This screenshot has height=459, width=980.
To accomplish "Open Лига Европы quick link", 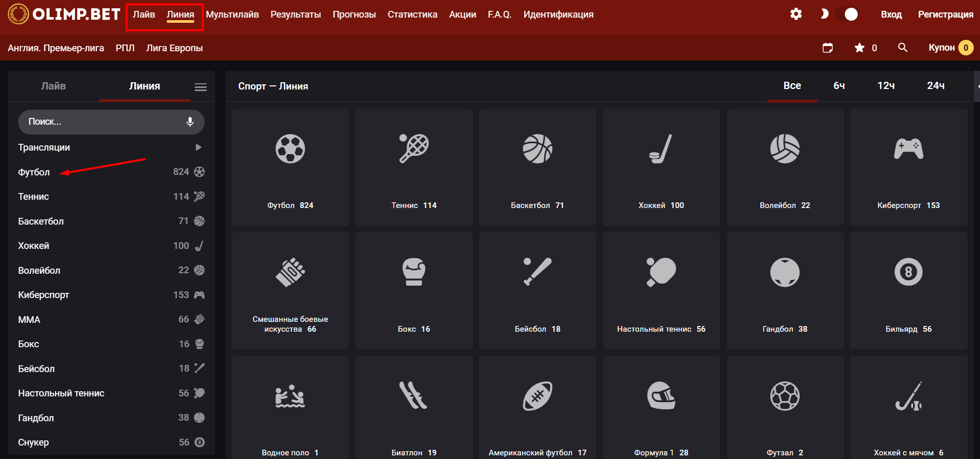I will [174, 48].
